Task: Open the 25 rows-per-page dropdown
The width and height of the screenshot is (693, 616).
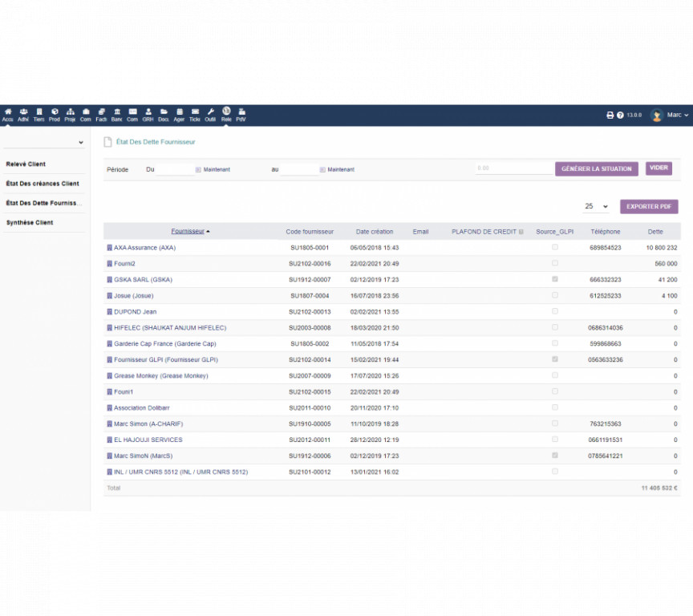Action: 596,207
